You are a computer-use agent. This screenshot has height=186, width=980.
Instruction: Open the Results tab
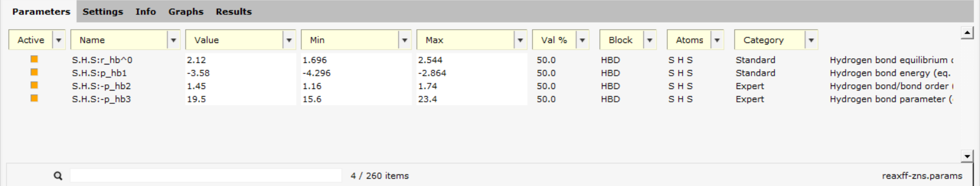[x=233, y=11]
